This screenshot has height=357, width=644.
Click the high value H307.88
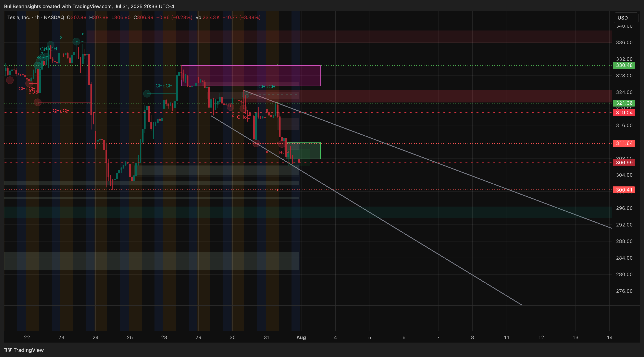pyautogui.click(x=99, y=17)
